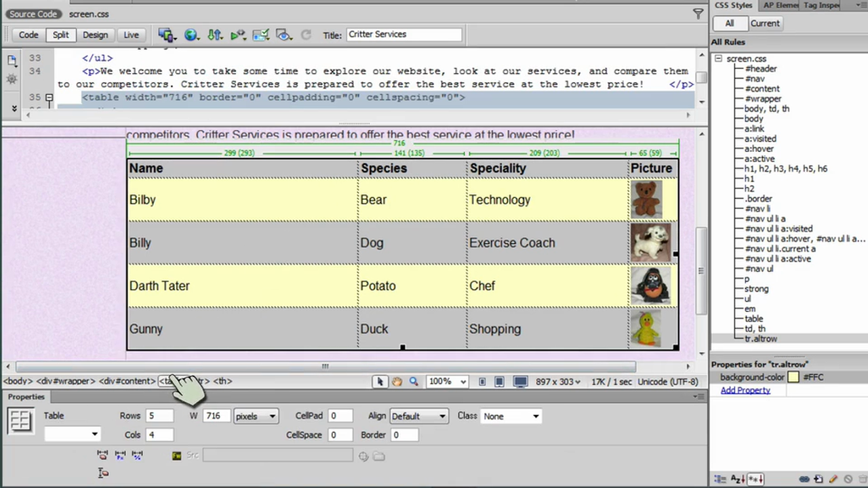Viewport: 868px width, 488px height.
Task: Open the pixels units dropdown
Action: coord(255,415)
